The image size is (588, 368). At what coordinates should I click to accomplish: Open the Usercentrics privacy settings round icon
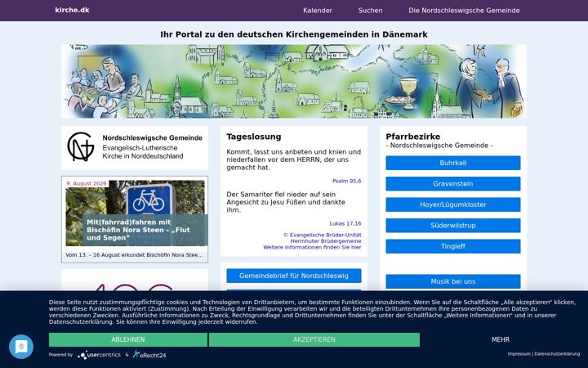click(x=21, y=347)
